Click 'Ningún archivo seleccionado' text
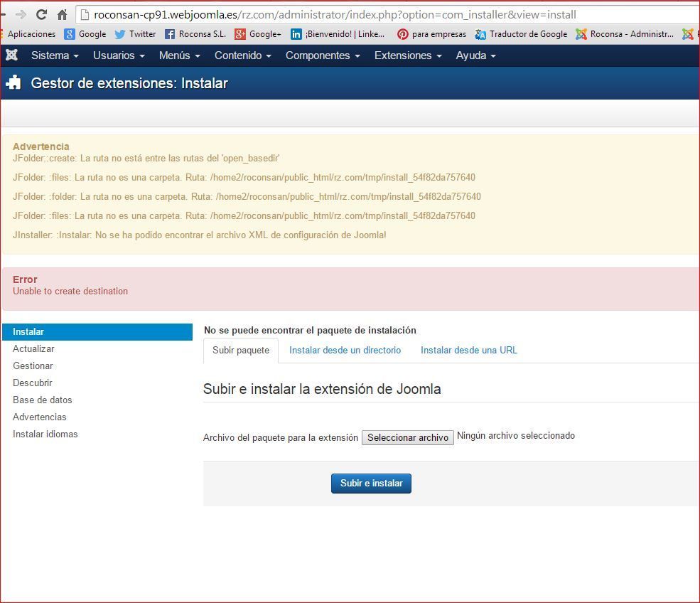 tap(516, 435)
